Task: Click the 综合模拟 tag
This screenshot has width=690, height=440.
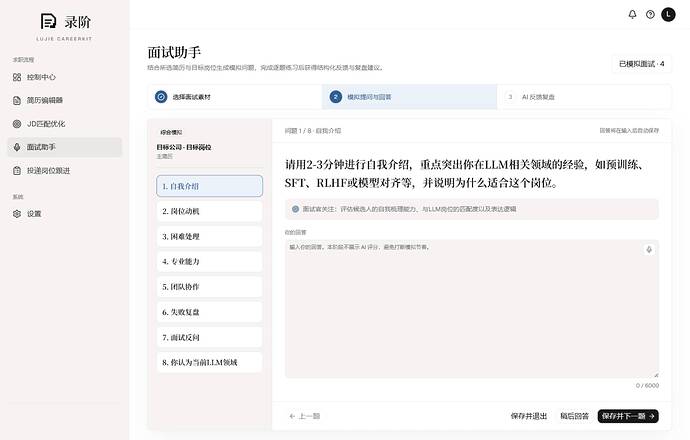Action: (171, 132)
